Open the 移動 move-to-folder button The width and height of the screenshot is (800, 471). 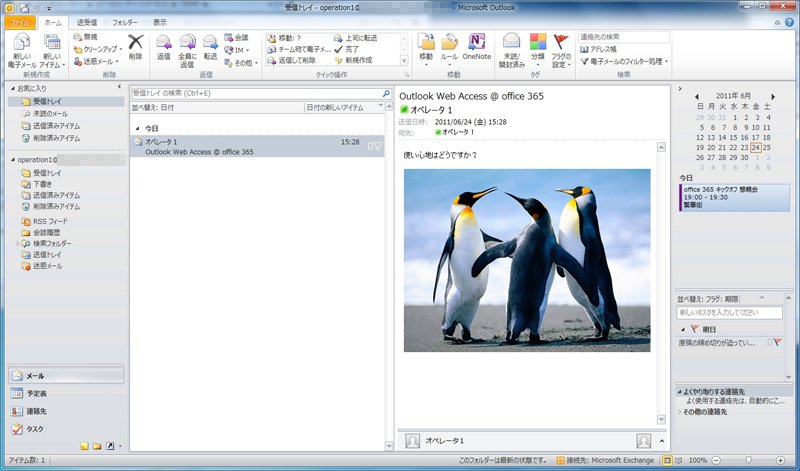(x=426, y=50)
